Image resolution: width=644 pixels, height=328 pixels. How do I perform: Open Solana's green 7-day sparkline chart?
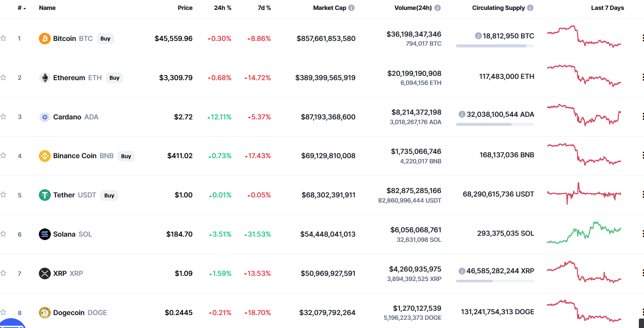584,233
